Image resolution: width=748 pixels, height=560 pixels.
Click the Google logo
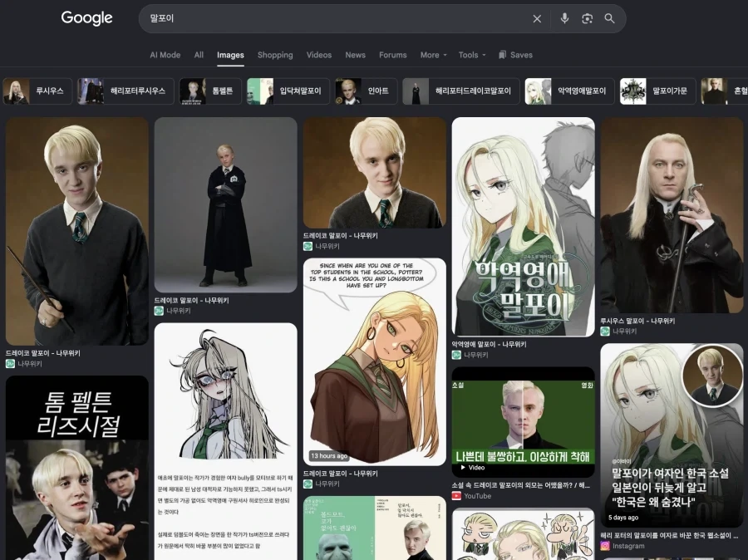click(x=86, y=18)
